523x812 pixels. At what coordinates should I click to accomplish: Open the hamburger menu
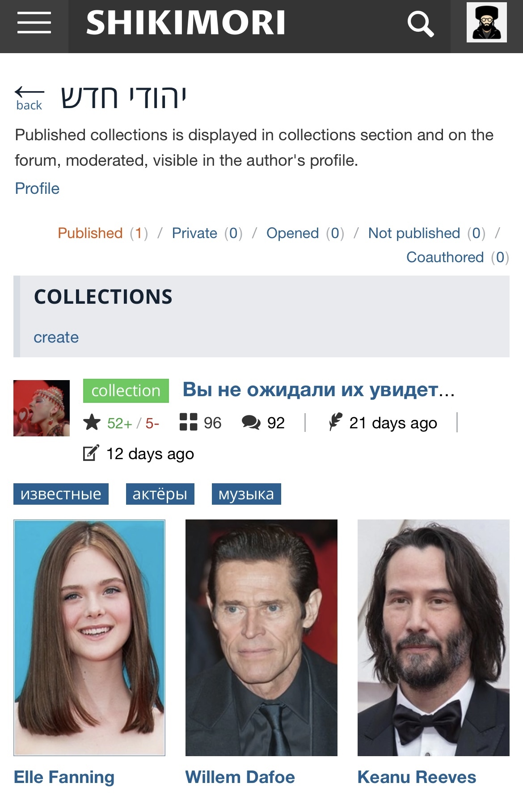[x=34, y=23]
